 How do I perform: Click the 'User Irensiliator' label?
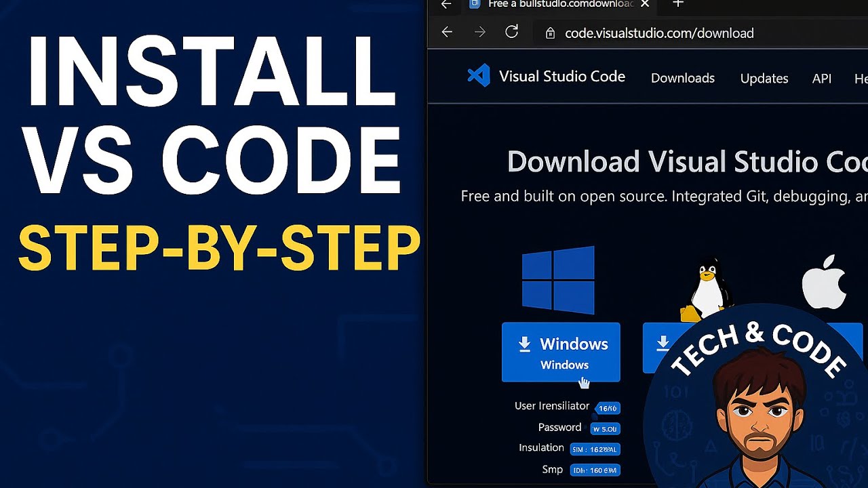pos(552,406)
